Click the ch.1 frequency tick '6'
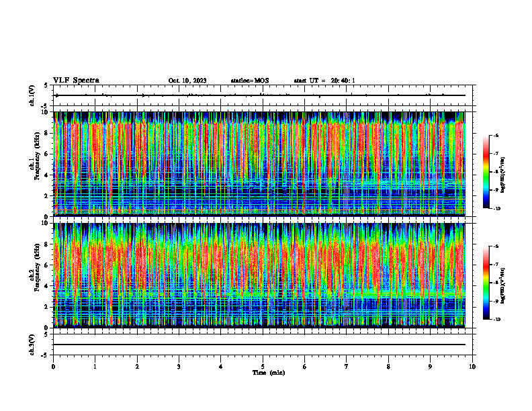 click(x=47, y=154)
